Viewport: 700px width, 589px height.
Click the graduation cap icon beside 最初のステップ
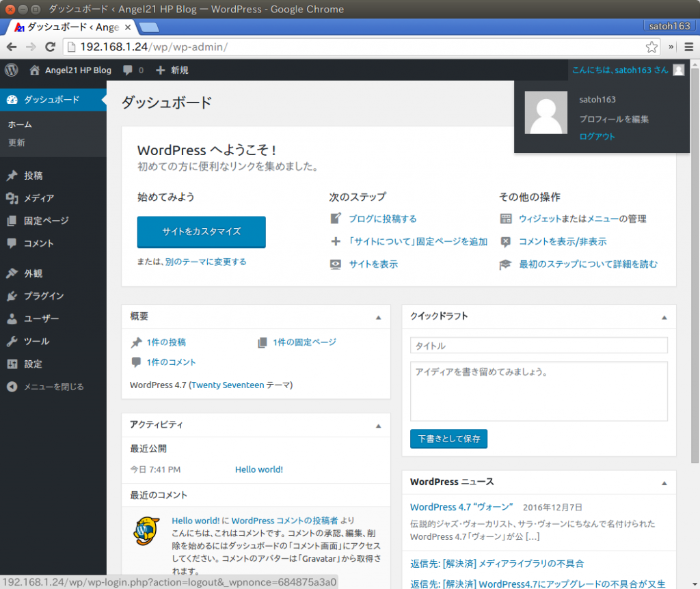[505, 264]
